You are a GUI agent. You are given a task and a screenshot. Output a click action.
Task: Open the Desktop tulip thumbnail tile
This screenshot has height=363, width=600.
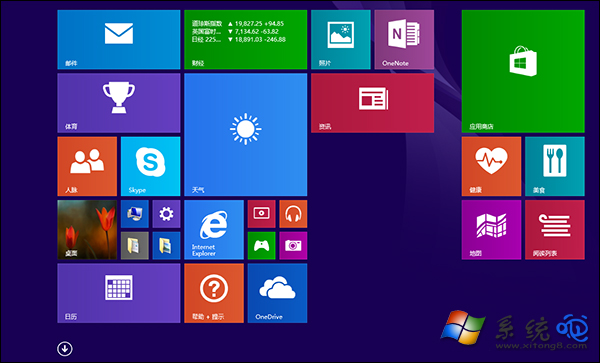tap(87, 230)
